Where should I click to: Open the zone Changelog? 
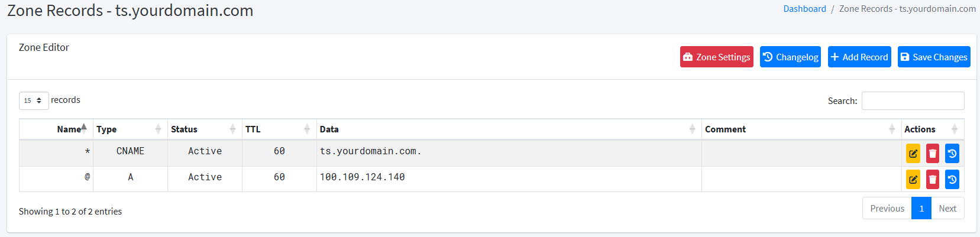[790, 57]
